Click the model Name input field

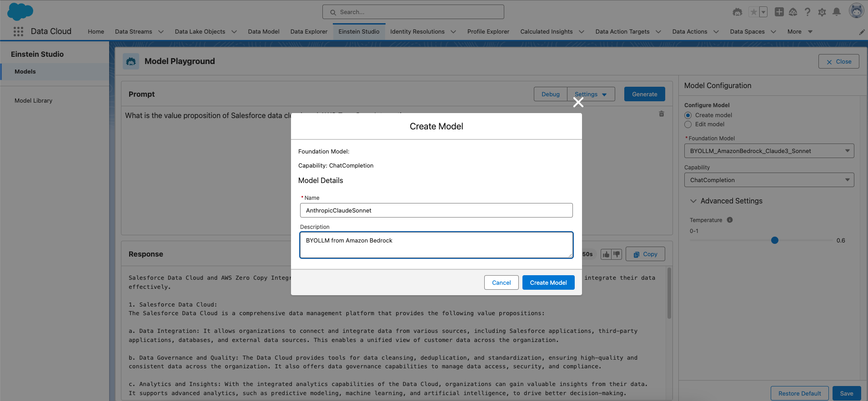pos(437,210)
